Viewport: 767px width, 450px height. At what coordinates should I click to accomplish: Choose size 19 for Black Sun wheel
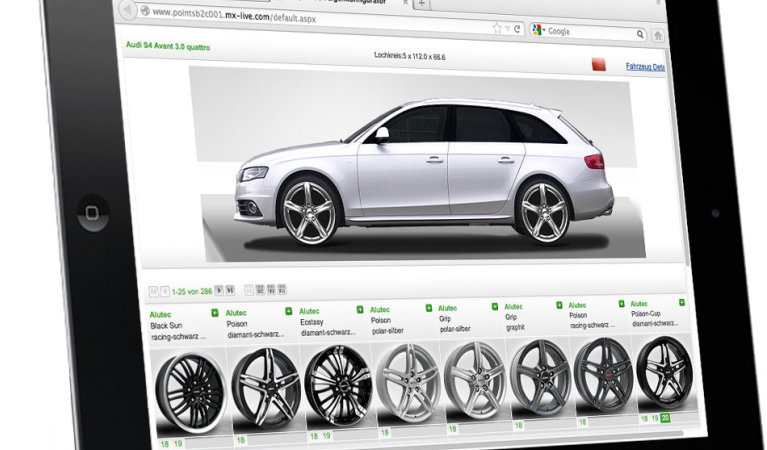click(178, 444)
